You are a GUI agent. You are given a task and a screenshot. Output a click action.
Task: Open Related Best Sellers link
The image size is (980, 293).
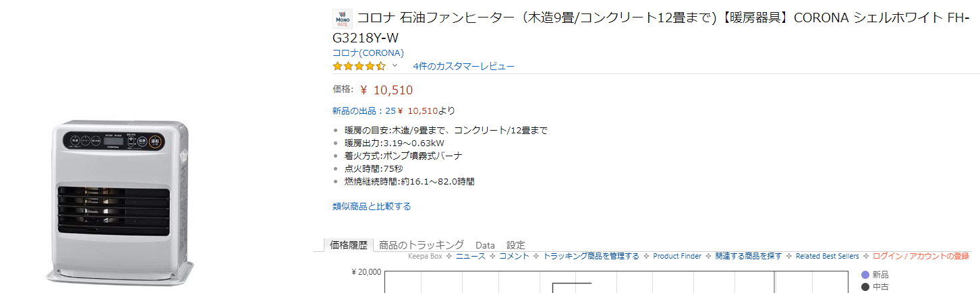[x=827, y=256]
